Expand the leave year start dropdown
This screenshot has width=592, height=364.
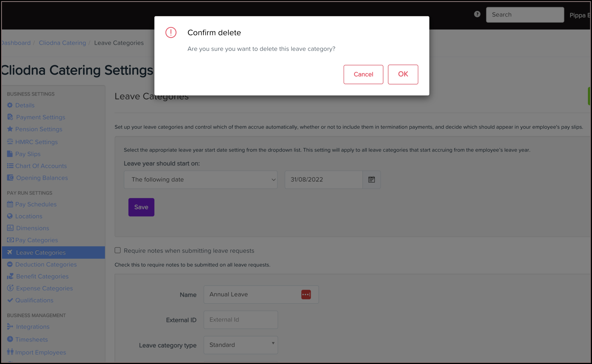point(201,180)
